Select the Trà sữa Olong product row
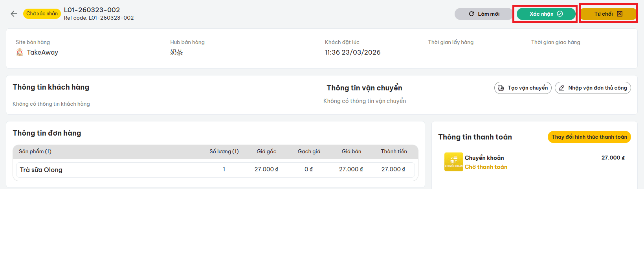The width and height of the screenshot is (644, 279). point(215,170)
